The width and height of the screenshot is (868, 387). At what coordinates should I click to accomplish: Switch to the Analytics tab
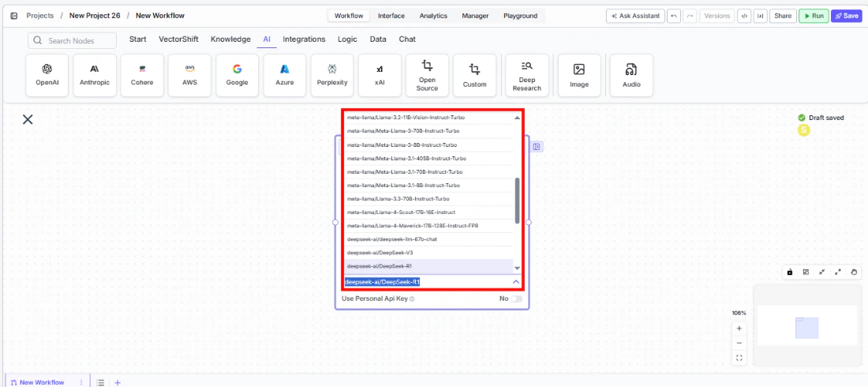click(x=433, y=16)
